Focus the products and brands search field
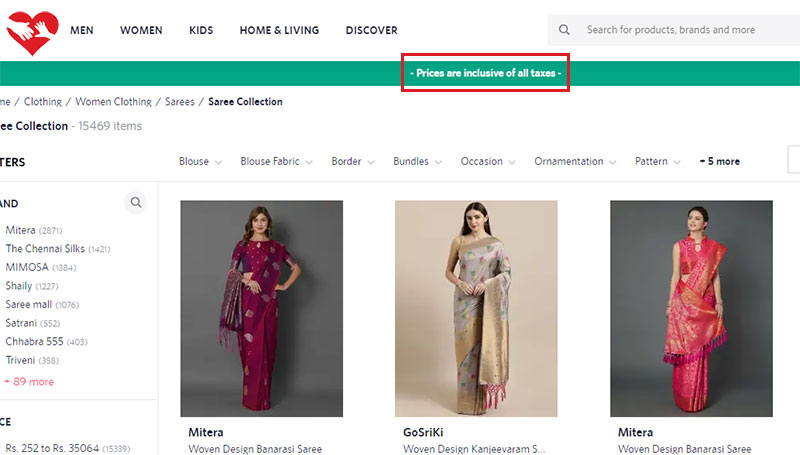 coord(680,30)
